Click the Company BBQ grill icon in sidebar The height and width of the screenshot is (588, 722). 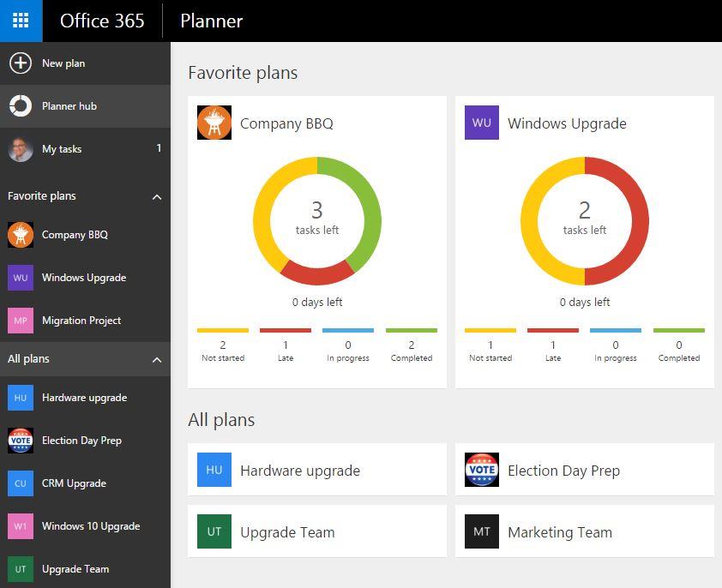(21, 235)
